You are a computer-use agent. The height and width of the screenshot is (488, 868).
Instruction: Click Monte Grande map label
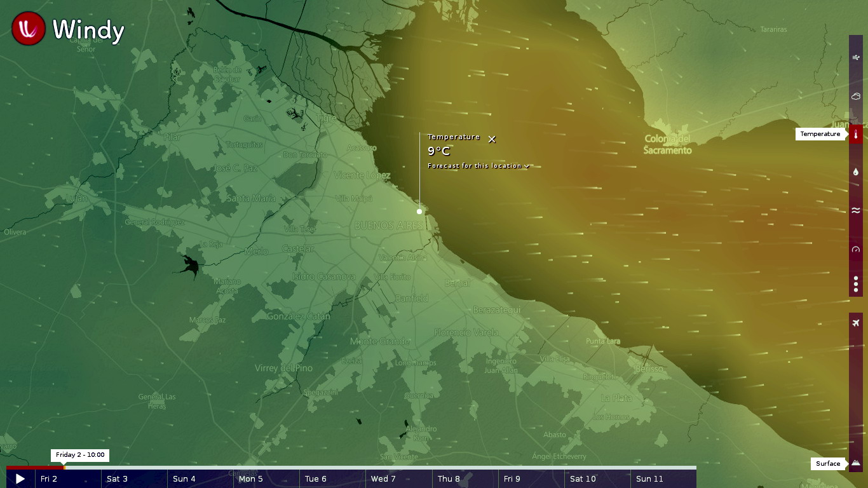pyautogui.click(x=380, y=342)
